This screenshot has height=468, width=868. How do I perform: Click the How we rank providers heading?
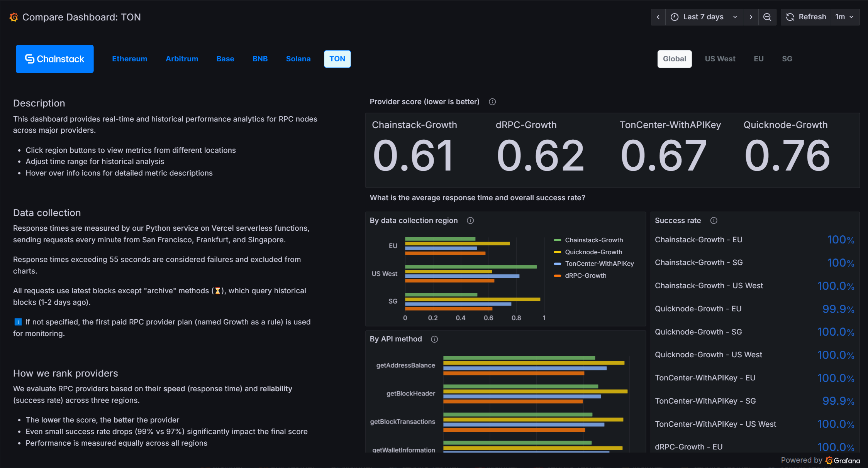point(66,373)
